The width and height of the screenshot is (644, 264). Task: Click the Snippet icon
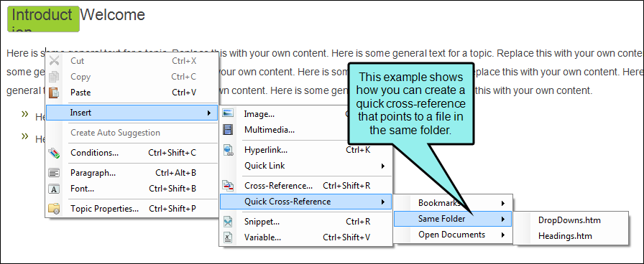(x=228, y=222)
